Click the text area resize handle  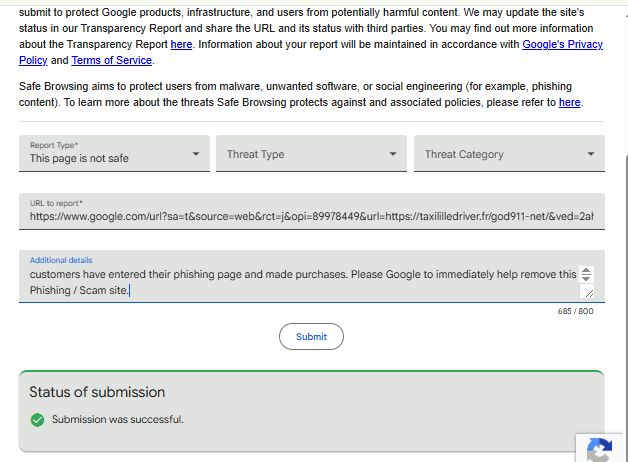pyautogui.click(x=589, y=293)
